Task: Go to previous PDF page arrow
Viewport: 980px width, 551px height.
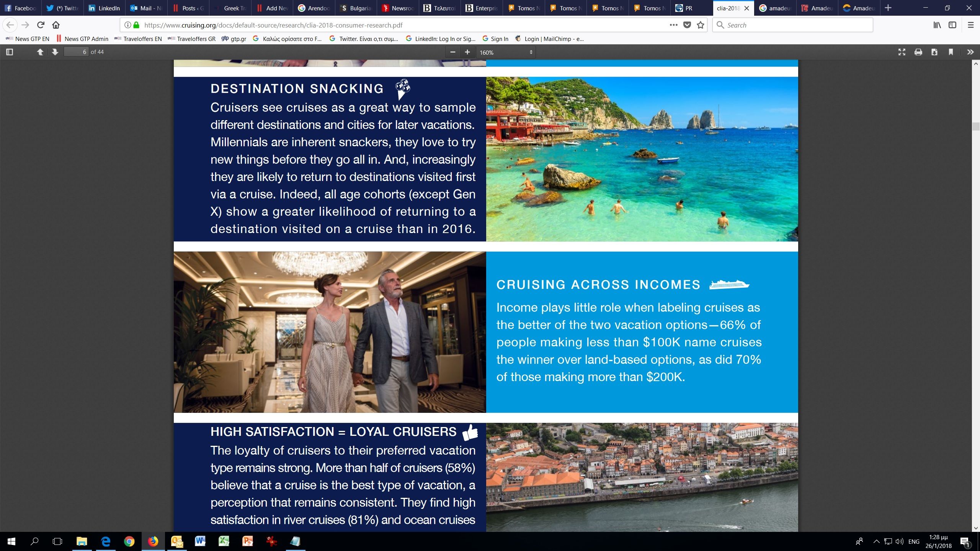Action: coord(40,52)
